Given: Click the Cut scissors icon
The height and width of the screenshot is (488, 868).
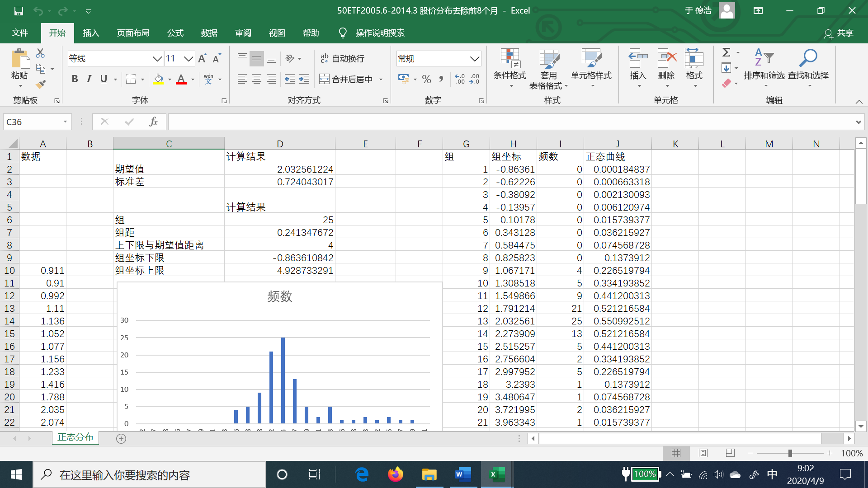Looking at the screenshot, I should tap(40, 53).
